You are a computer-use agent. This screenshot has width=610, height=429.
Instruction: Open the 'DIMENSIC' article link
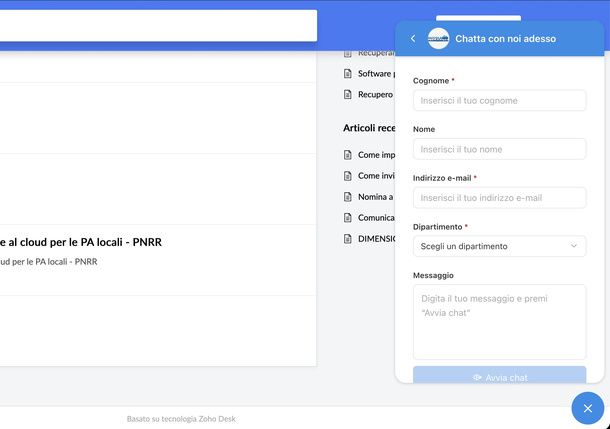[376, 239]
